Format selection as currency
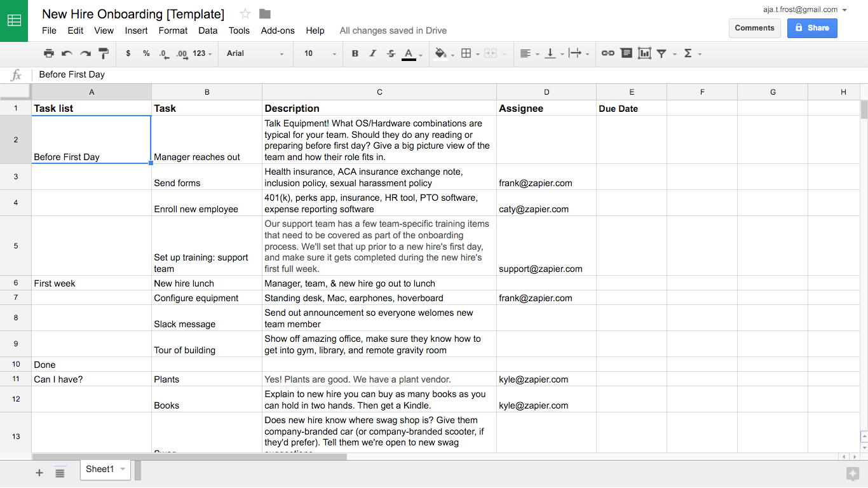The image size is (868, 488). 128,53
